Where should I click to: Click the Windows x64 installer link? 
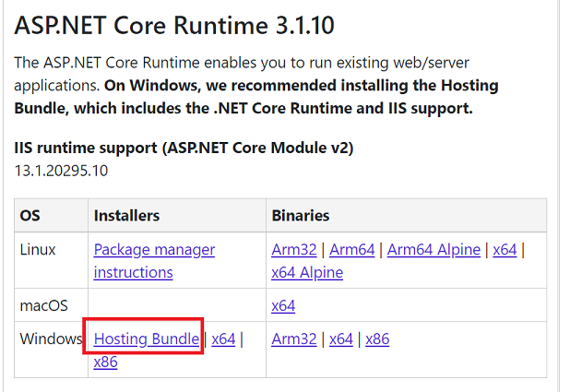[x=223, y=339]
